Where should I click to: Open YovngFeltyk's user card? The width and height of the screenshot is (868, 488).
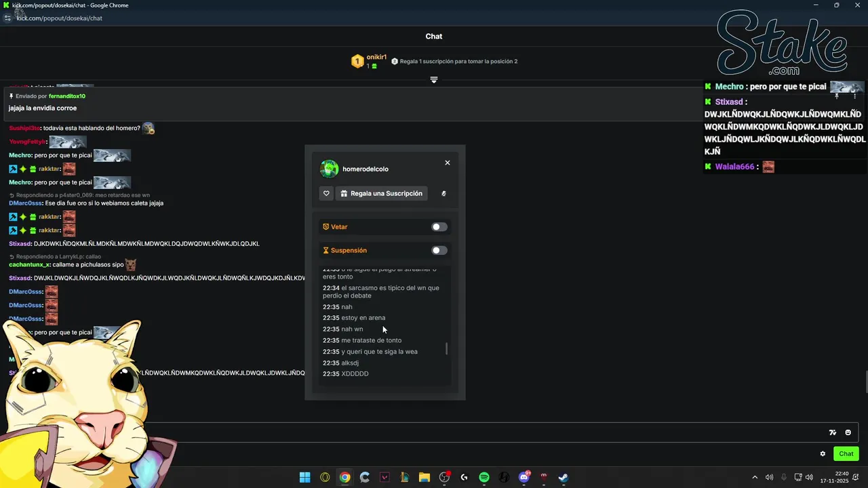click(27, 142)
